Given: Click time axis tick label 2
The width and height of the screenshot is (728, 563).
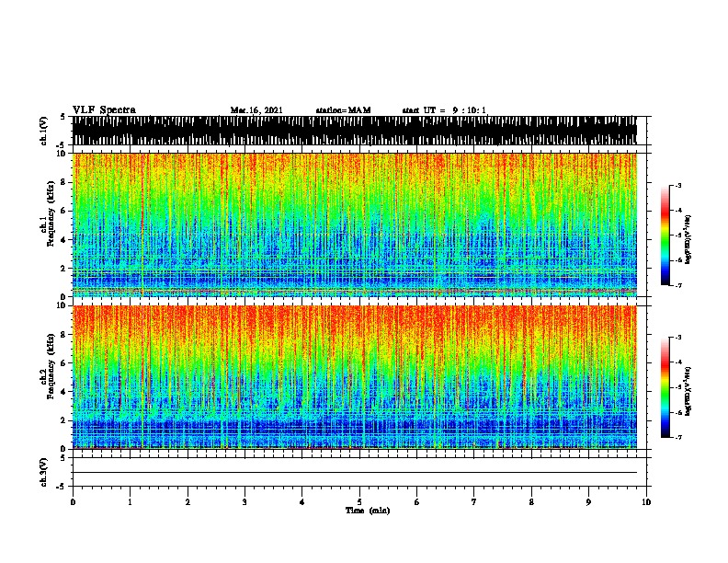Looking at the screenshot, I should coord(188,501).
